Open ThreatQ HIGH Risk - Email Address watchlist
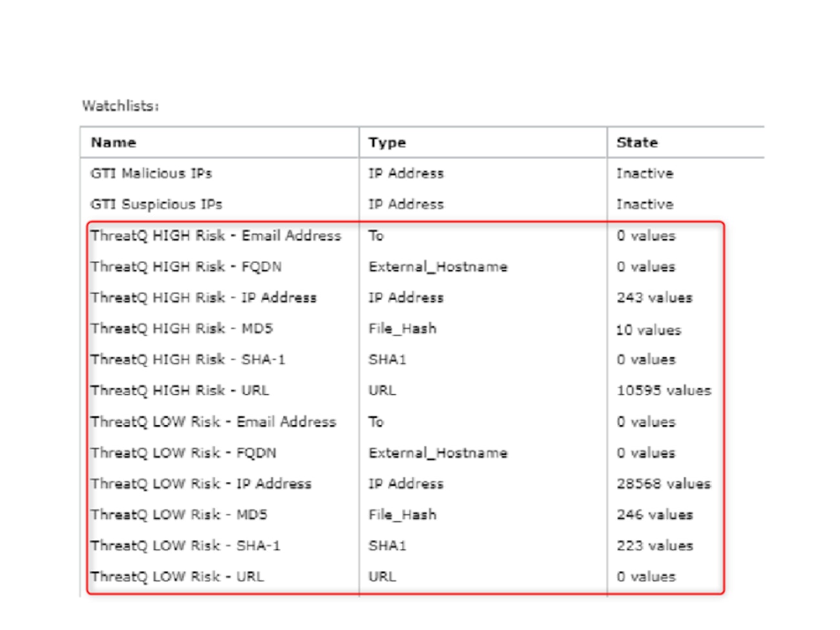 pos(216,236)
